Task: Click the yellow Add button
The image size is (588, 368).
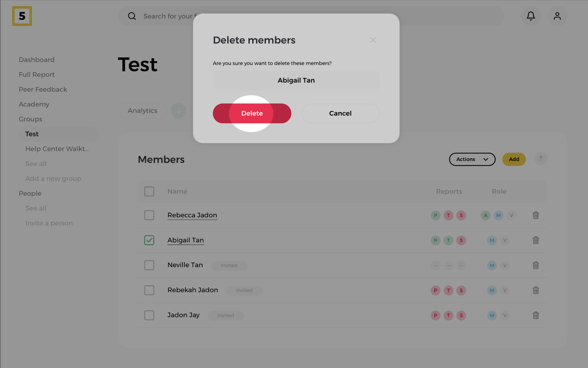Action: click(x=514, y=159)
